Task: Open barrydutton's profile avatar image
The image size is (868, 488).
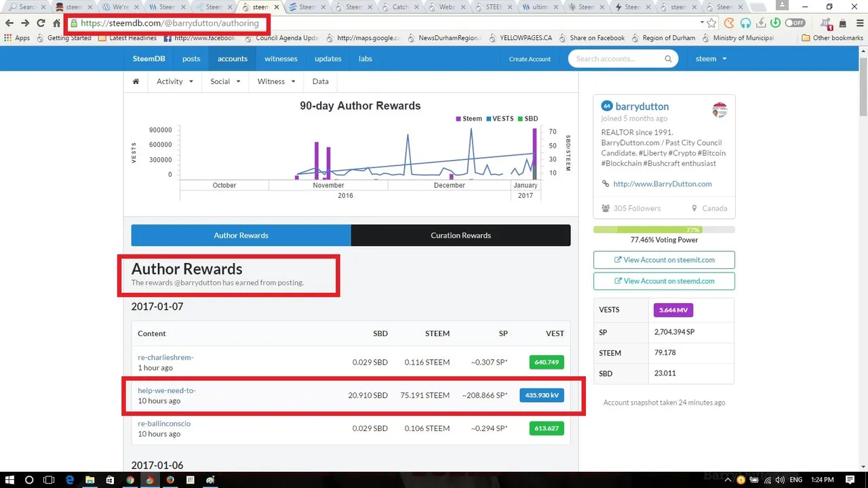Action: [719, 110]
